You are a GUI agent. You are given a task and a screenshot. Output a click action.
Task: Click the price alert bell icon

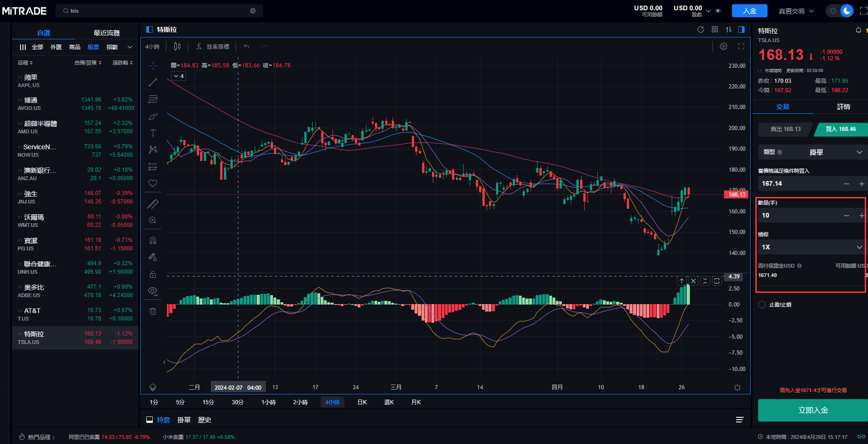858,30
